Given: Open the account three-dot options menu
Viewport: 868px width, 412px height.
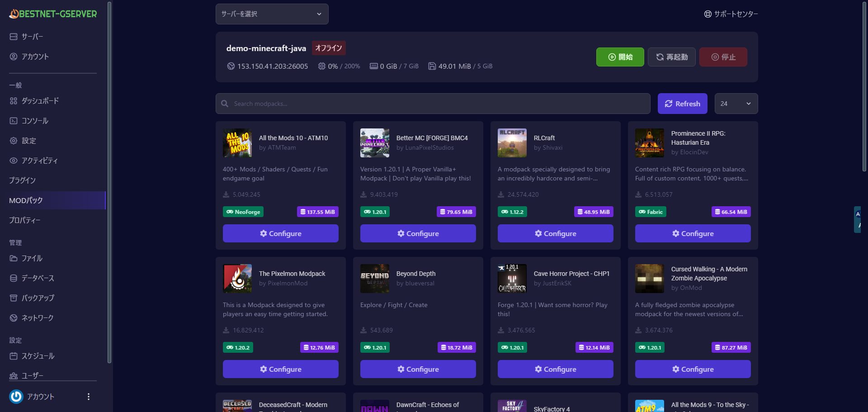Looking at the screenshot, I should [89, 397].
